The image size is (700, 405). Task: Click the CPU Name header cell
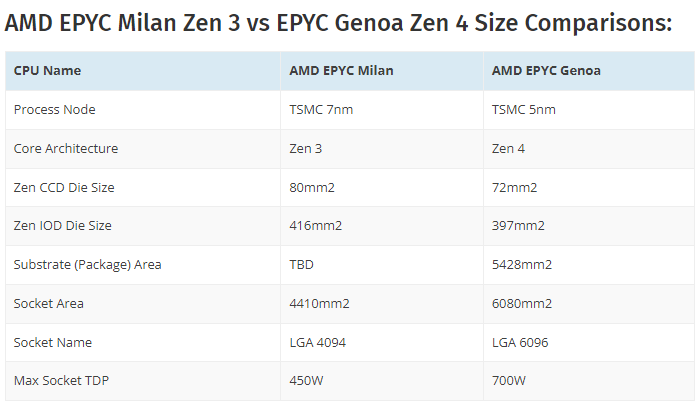click(143, 71)
